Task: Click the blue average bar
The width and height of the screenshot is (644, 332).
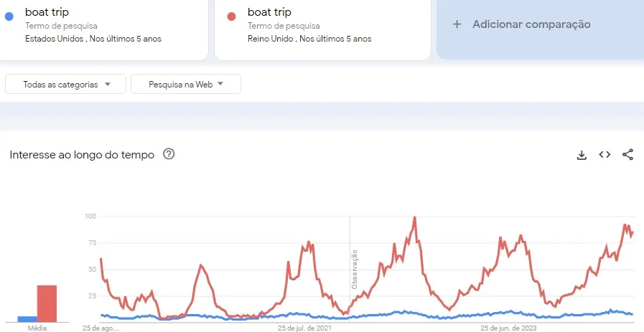Action: coord(27,319)
